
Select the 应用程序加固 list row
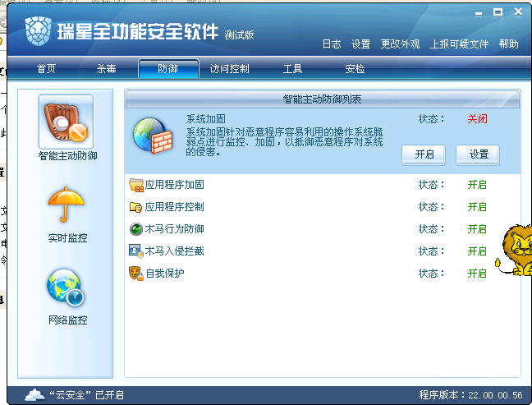(x=323, y=185)
